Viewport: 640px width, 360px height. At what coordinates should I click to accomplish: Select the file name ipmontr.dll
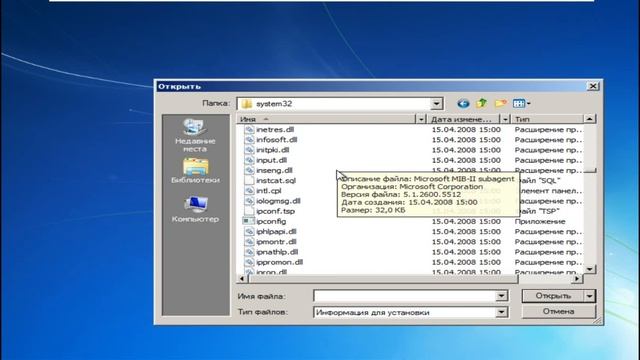pos(276,242)
